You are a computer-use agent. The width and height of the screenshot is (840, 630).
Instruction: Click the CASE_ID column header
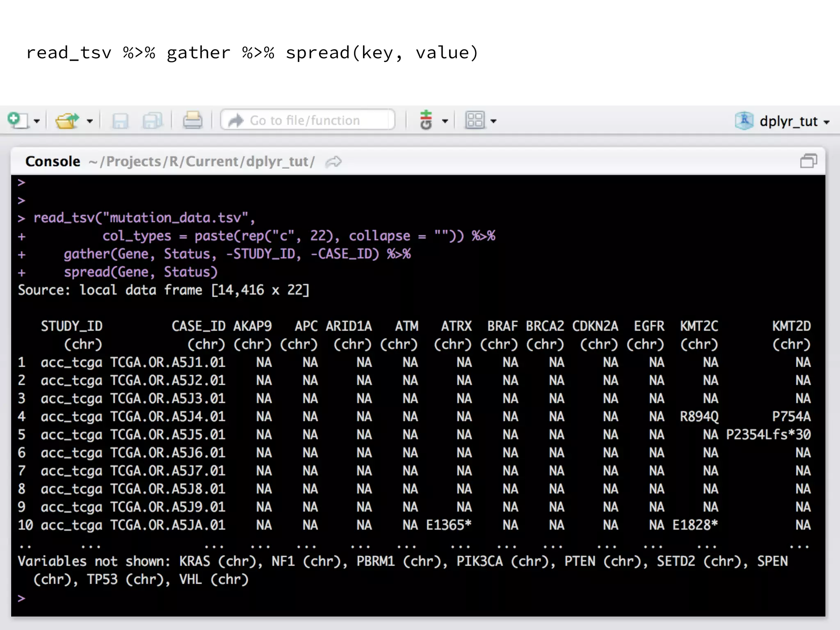point(199,326)
